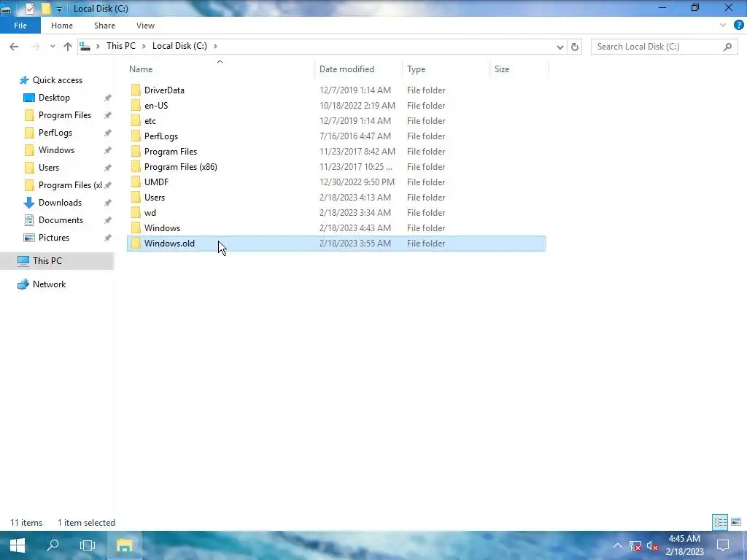Click This PC in the address breadcrumb

[x=121, y=46]
